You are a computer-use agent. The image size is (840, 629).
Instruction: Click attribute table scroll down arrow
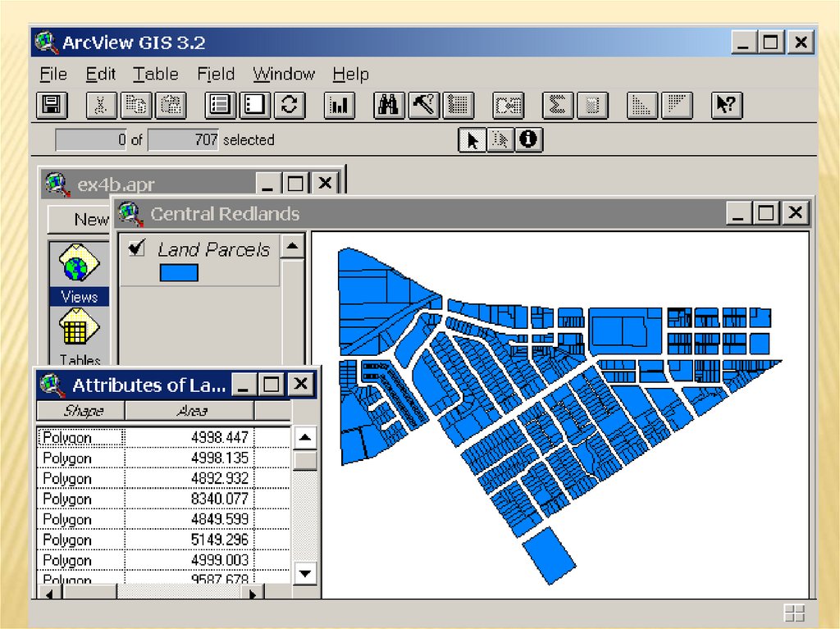coord(305,572)
